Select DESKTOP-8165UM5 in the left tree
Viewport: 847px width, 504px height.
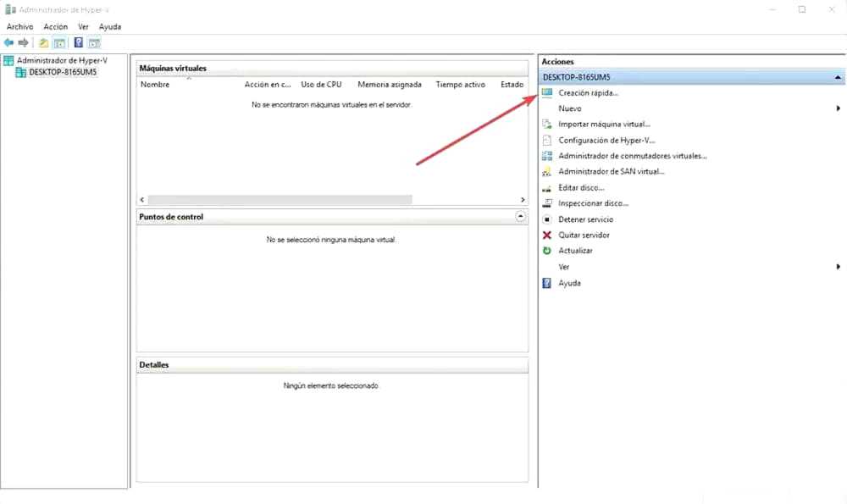pos(63,72)
